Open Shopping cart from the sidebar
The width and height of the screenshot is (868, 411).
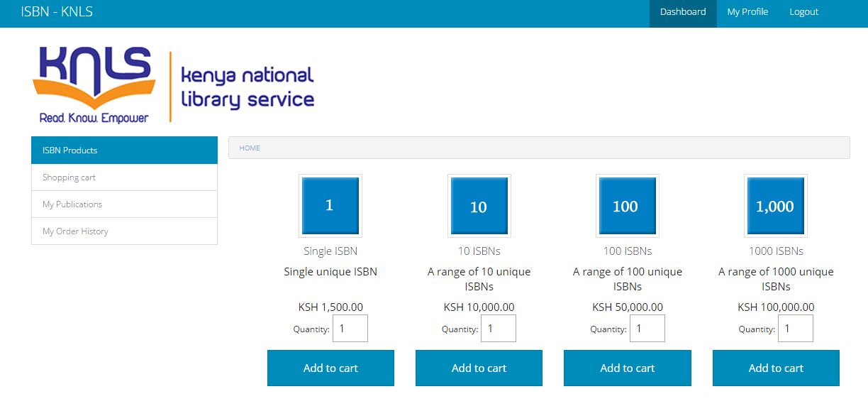pos(124,177)
